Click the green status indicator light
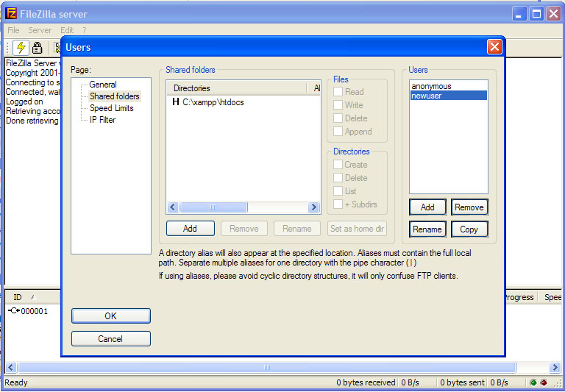 pyautogui.click(x=533, y=382)
